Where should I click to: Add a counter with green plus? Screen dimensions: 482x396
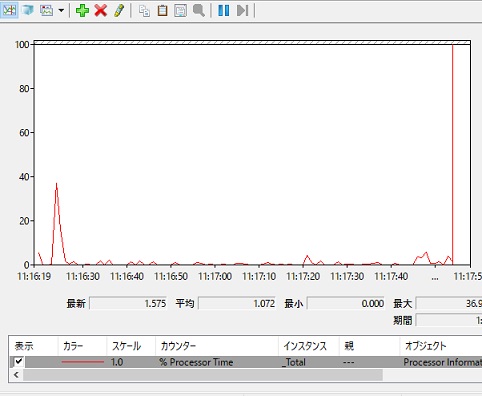point(82,10)
